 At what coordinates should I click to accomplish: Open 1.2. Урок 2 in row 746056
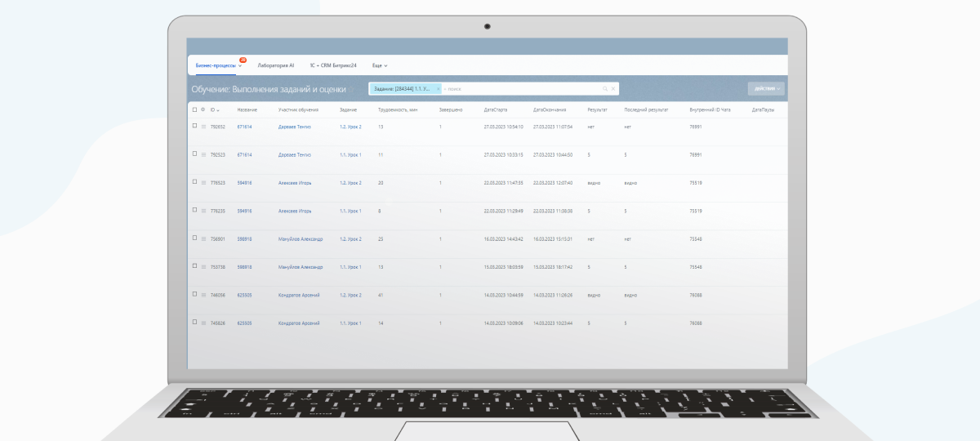point(350,295)
